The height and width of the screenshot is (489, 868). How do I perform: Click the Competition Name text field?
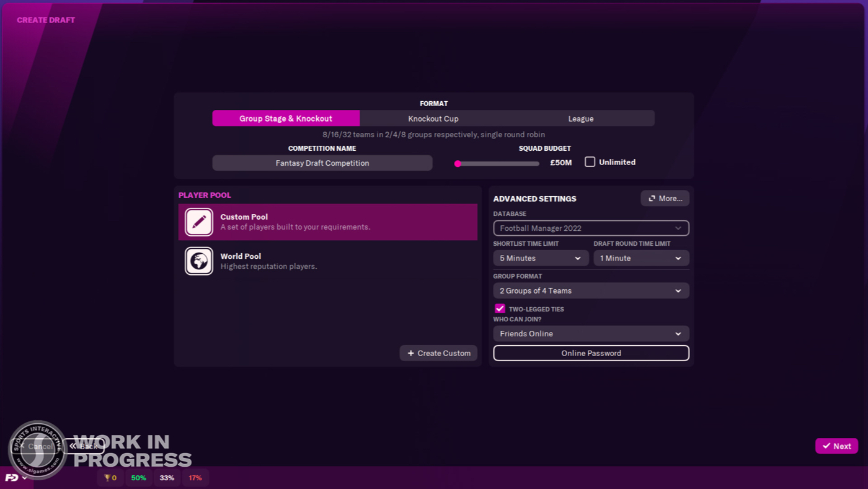point(322,163)
